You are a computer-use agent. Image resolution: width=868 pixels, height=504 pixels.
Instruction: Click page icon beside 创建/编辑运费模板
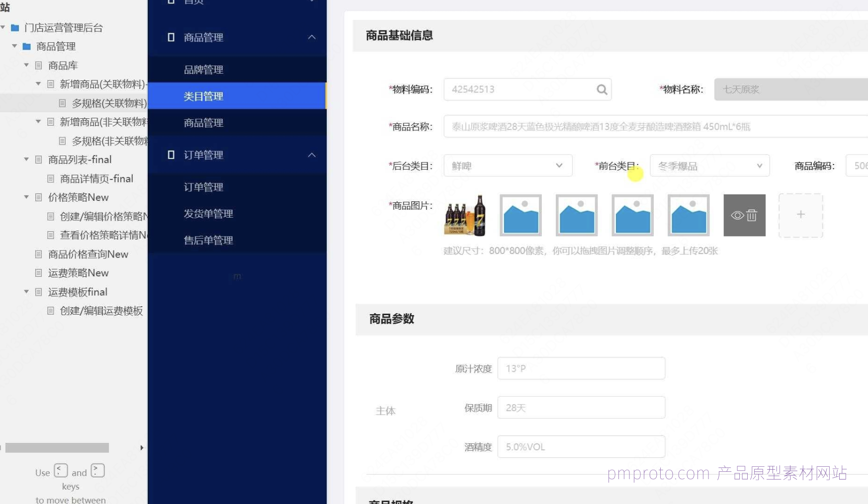pos(51,311)
